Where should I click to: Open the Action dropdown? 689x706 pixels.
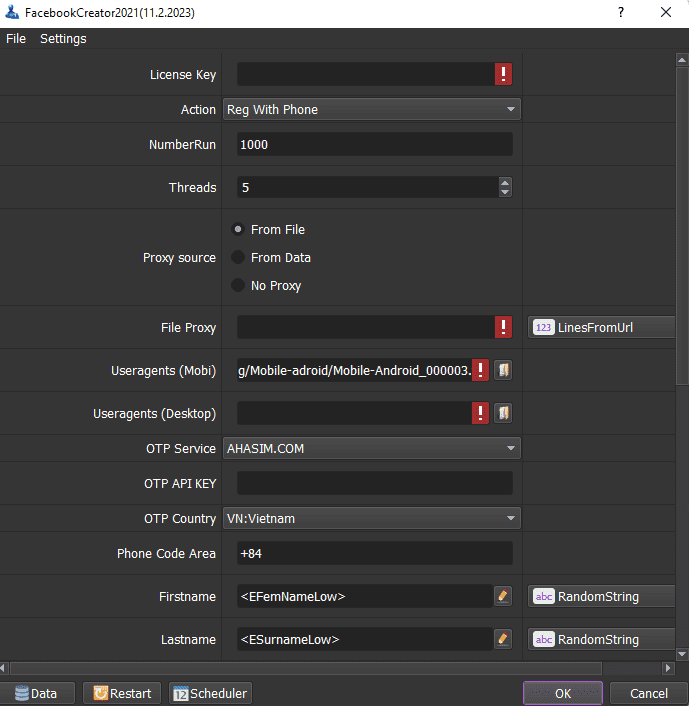372,109
